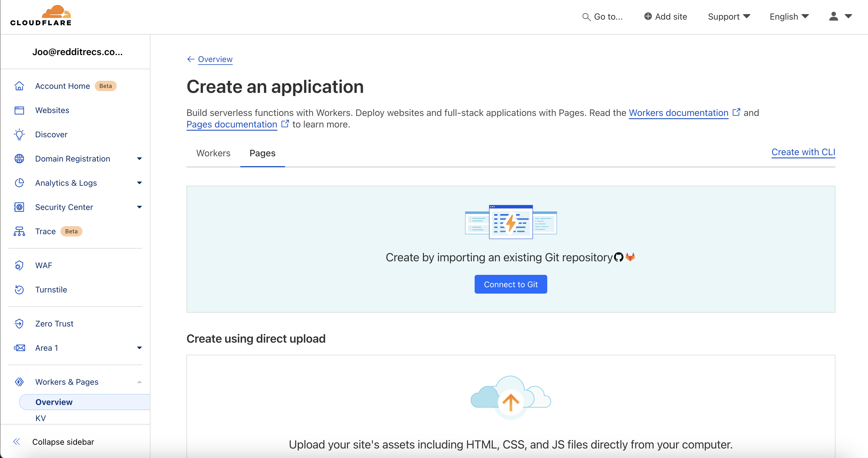Click the Account Home house icon
This screenshot has width=868, height=458.
click(x=19, y=86)
